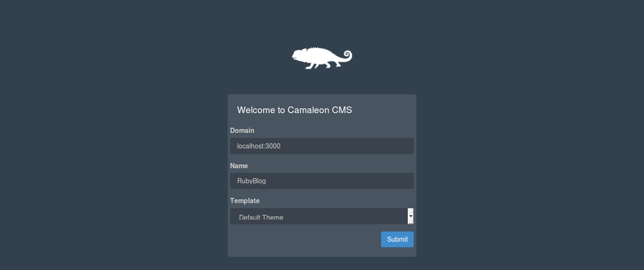Focus the Domain input field

322,146
